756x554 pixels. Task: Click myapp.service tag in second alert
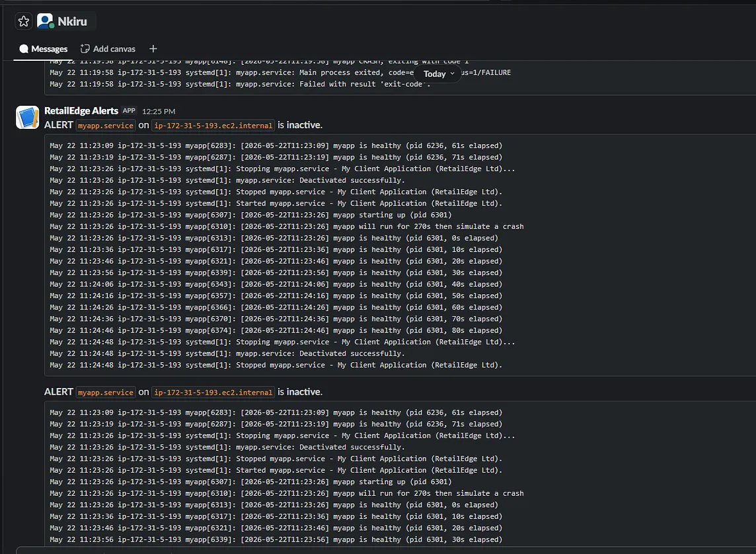coord(106,393)
